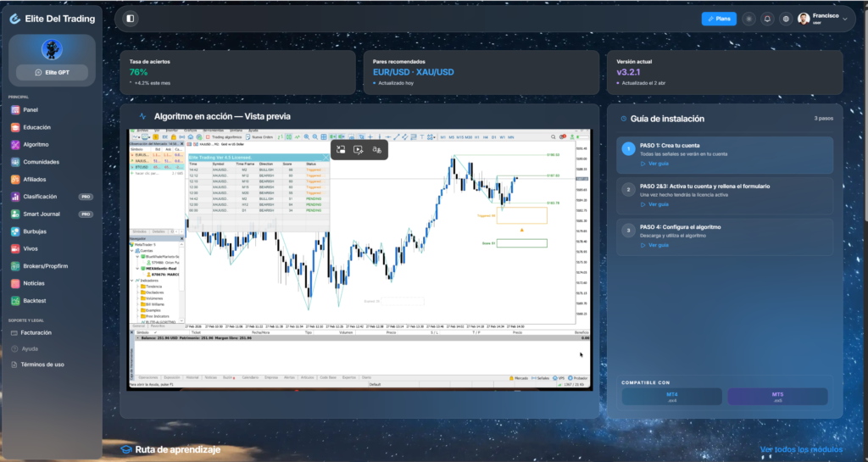
Task: Click the algorithm preview video
Action: (x=359, y=260)
